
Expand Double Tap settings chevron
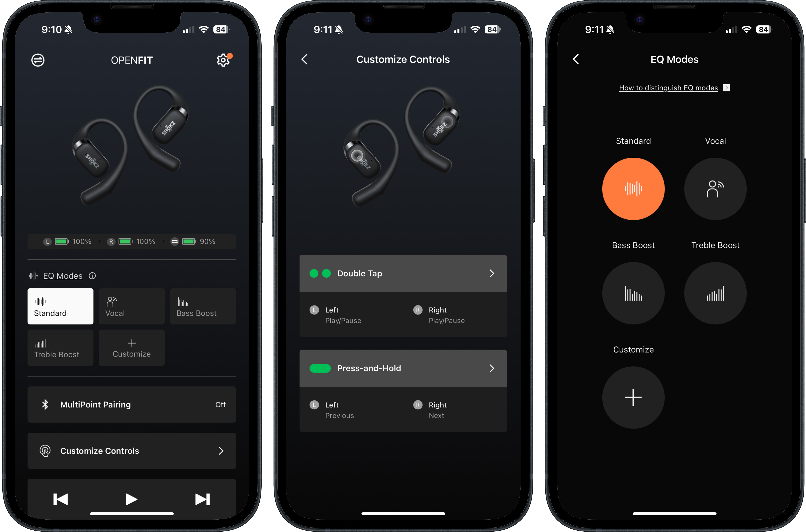pos(492,273)
